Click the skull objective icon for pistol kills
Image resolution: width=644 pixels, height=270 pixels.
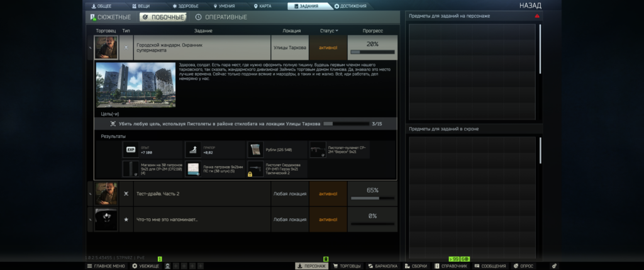pyautogui.click(x=113, y=124)
